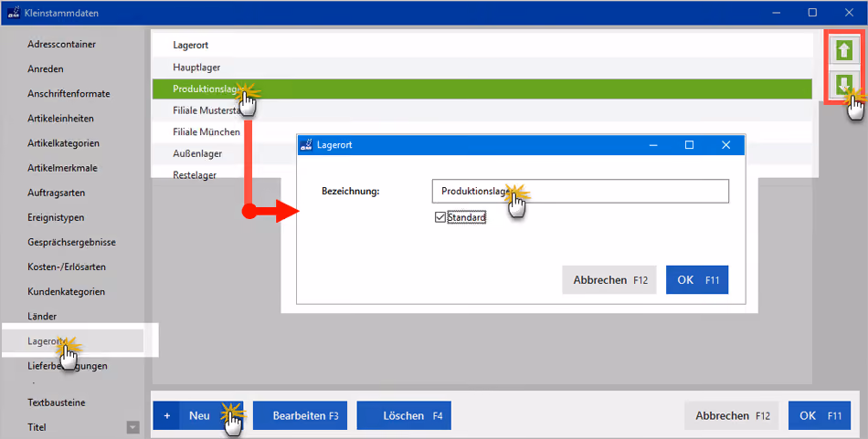Cancel the Lagerort dialog with Abbrechen F12

point(609,280)
